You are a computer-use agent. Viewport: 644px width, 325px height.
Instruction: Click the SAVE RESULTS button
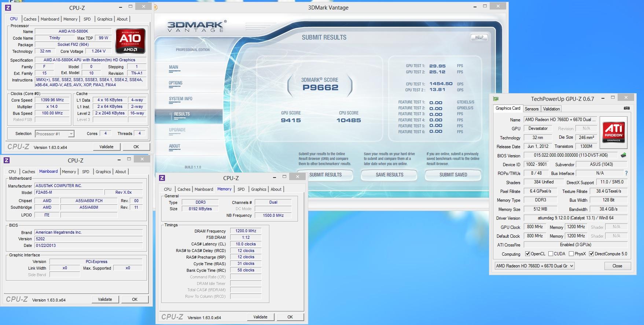click(389, 175)
